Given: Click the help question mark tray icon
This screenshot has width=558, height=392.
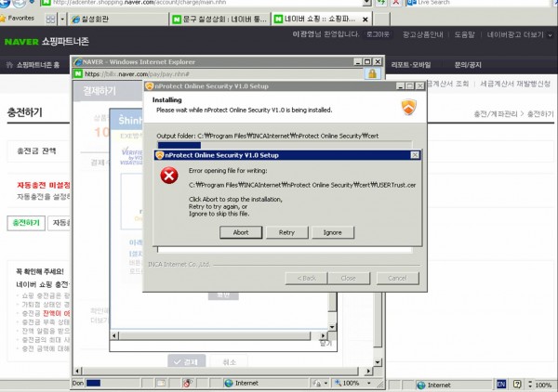Looking at the screenshot, I should tap(518, 384).
